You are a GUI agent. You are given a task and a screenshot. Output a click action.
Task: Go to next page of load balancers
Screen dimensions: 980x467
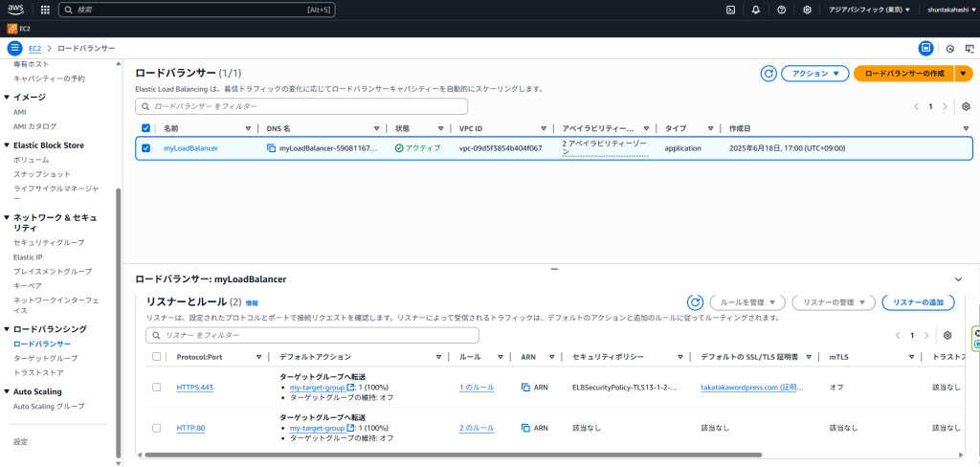945,106
